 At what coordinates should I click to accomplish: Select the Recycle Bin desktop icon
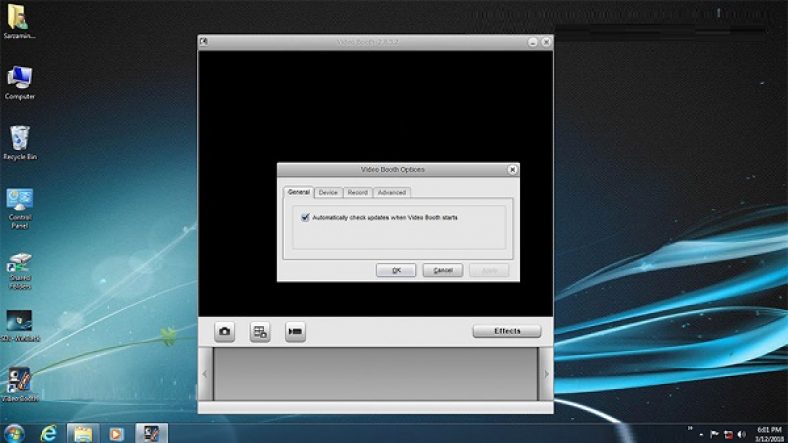20,143
